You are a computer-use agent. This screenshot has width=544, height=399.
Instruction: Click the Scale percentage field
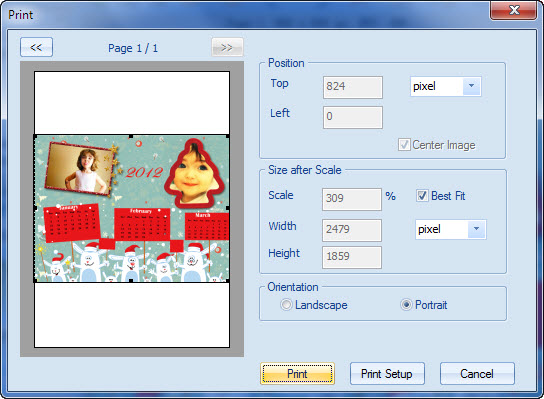[x=352, y=199]
